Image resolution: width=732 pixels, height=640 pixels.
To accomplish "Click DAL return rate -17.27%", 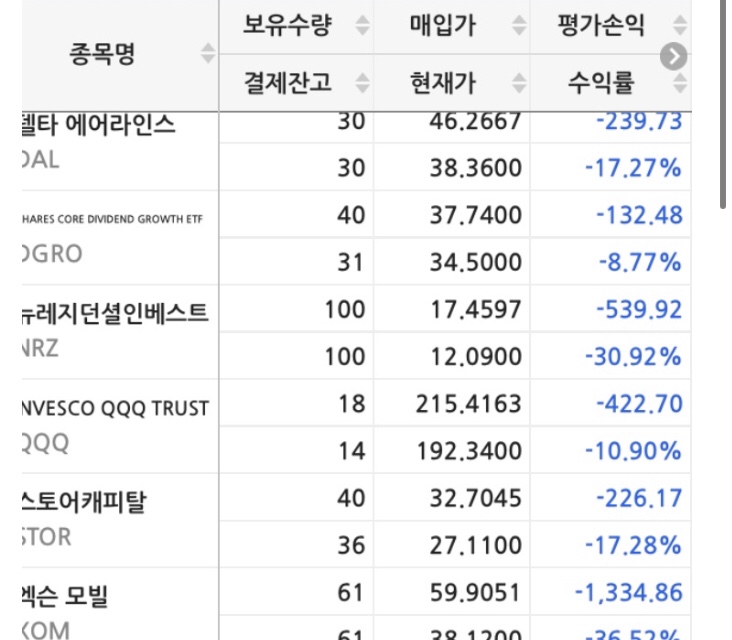I will pyautogui.click(x=633, y=168).
